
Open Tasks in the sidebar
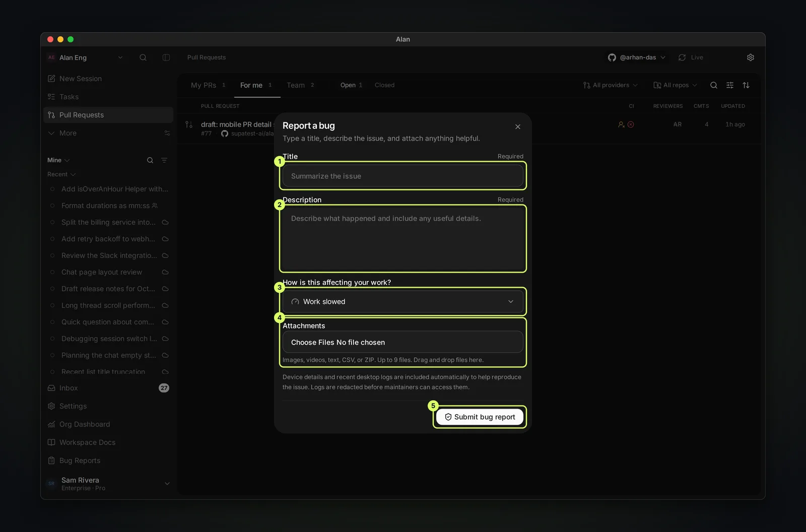(108, 97)
